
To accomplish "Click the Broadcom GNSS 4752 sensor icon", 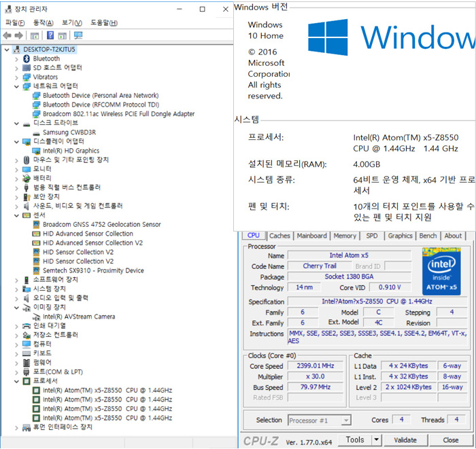I will [37, 224].
